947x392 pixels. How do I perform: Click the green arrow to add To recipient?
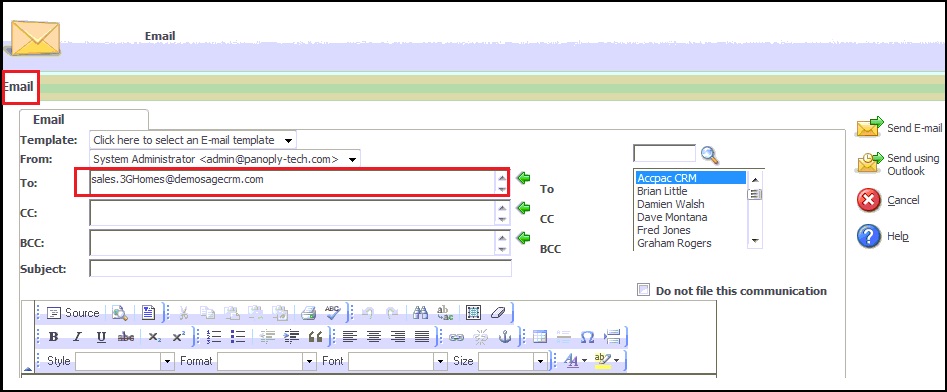pyautogui.click(x=524, y=178)
